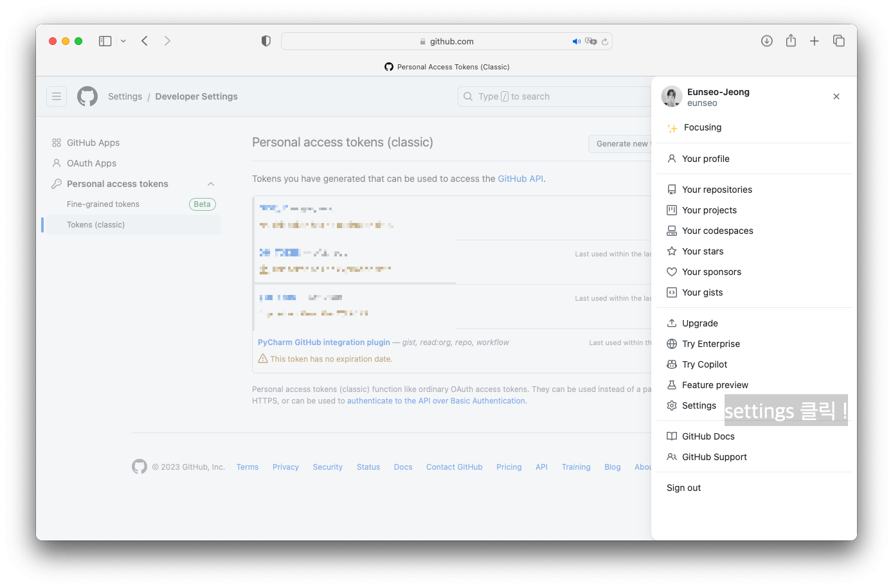Select the Personal Access Tokens (Classic) tab
The width and height of the screenshot is (893, 588).
pos(447,67)
